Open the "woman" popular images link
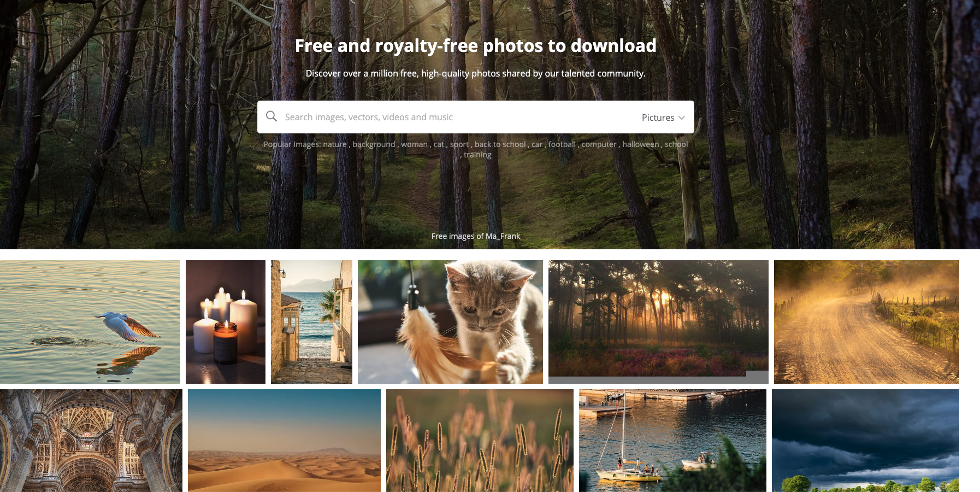Viewport: 980px width, 492px height. 414,144
